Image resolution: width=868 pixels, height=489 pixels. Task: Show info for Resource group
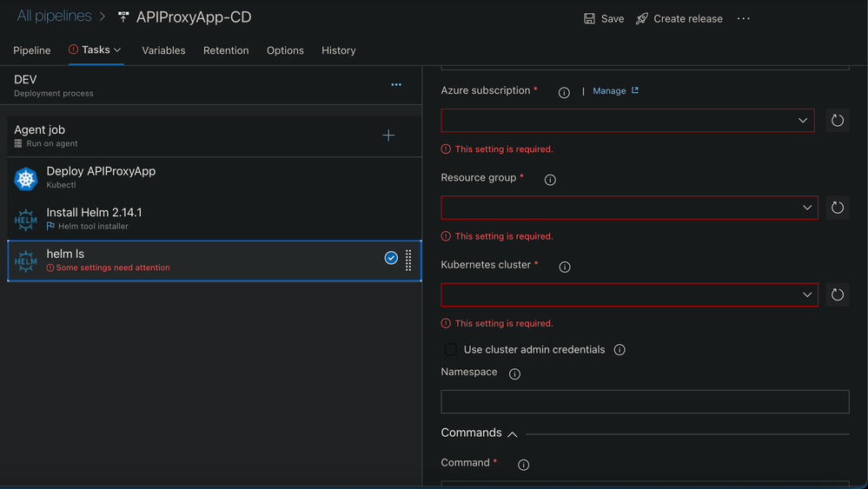[550, 180]
